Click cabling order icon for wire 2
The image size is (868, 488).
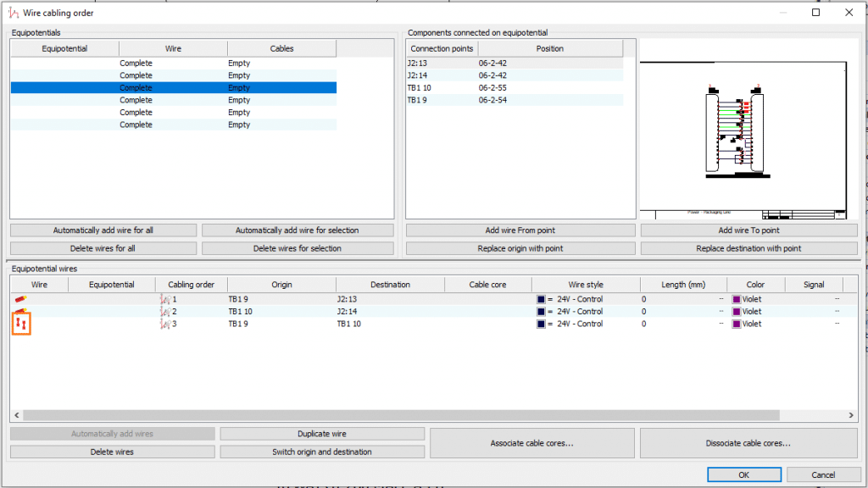[x=164, y=312]
